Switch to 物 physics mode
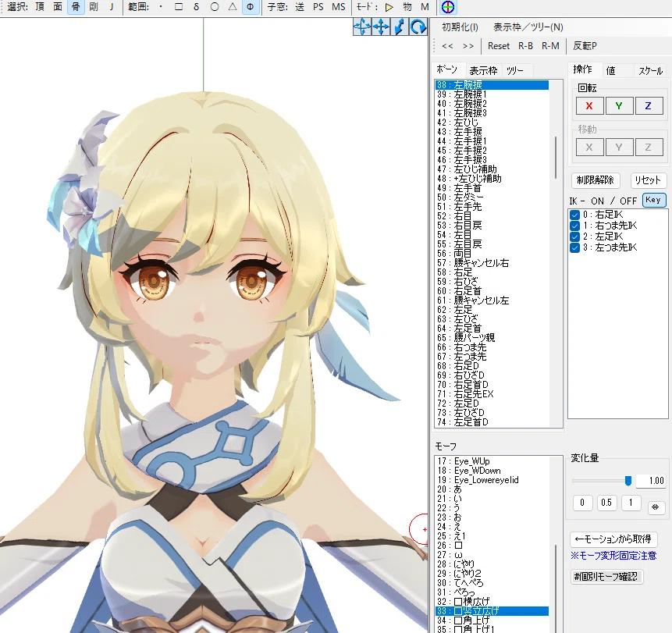This screenshot has height=633, width=672. coord(407,7)
